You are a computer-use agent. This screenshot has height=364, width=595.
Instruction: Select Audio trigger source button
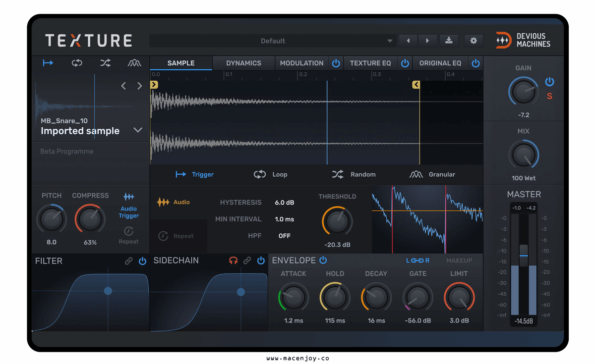click(x=174, y=202)
